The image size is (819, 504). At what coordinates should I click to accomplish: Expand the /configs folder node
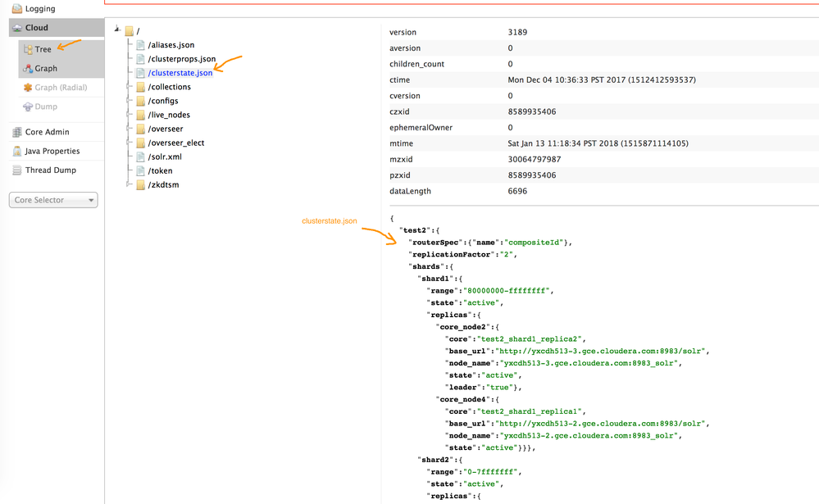coord(128,101)
